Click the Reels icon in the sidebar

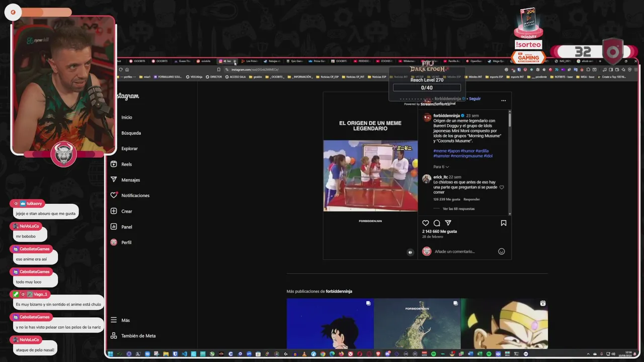(x=114, y=164)
